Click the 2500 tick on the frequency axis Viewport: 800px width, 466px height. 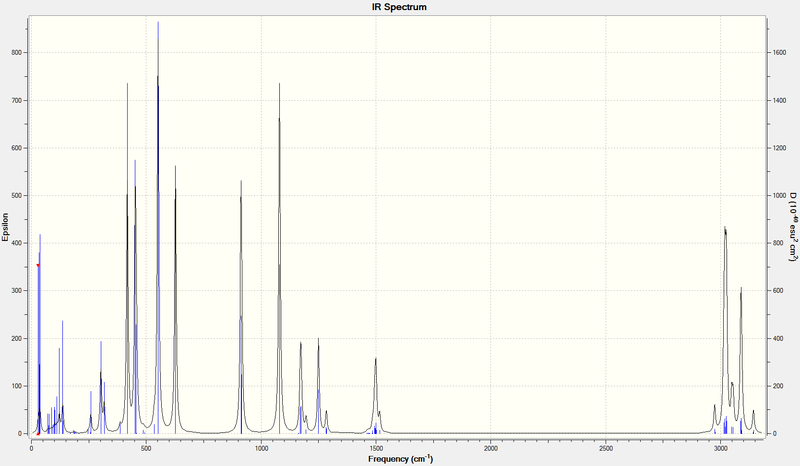[x=606, y=449]
